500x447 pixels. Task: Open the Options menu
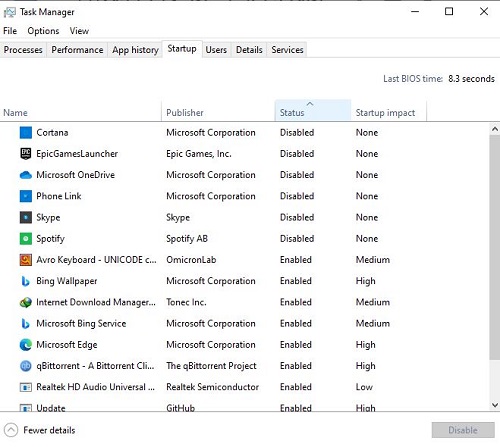pos(43,31)
